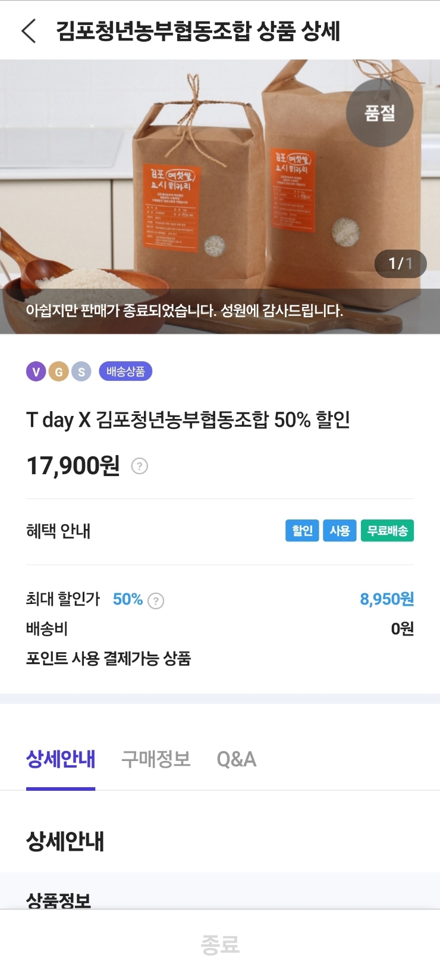Tap the 배송상품 delivery tag
The image size is (440, 980).
click(125, 371)
